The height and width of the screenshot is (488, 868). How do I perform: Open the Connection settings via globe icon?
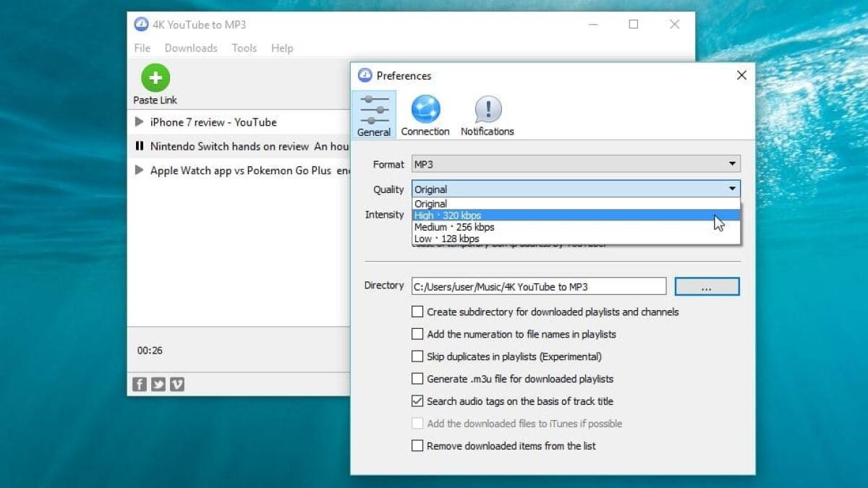425,110
